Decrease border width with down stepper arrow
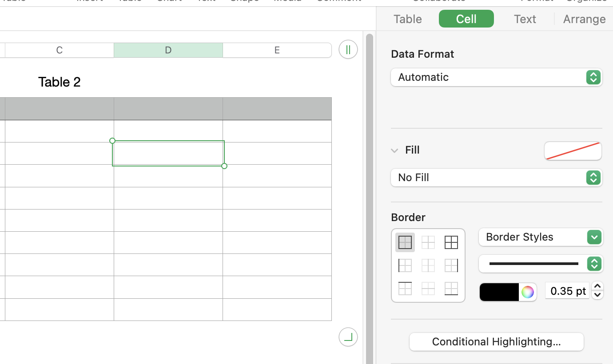This screenshot has height=364, width=613. pos(597,295)
